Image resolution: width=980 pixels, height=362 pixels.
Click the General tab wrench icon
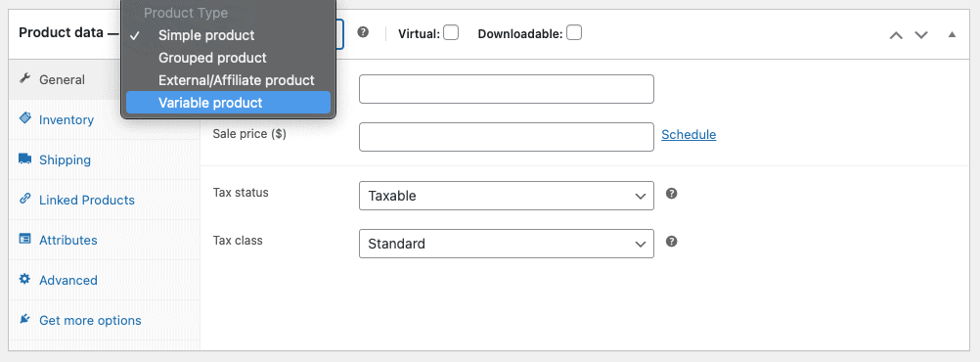coord(25,79)
